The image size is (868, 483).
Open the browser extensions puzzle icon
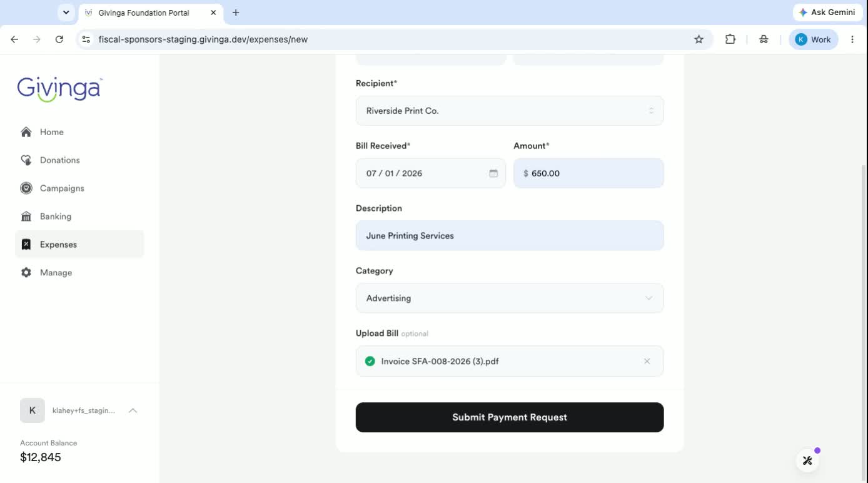pos(730,39)
